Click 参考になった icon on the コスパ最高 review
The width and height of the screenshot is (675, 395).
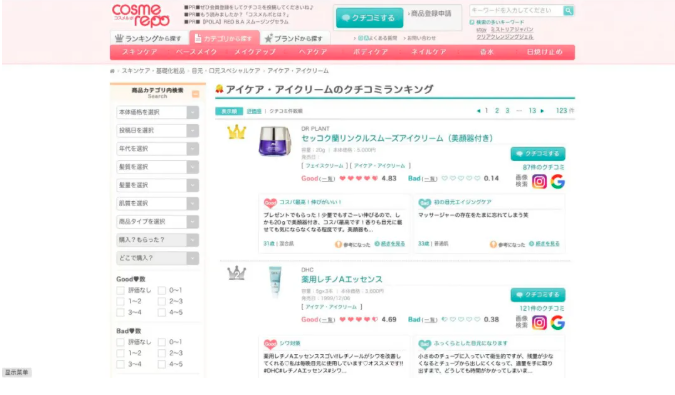pos(338,244)
